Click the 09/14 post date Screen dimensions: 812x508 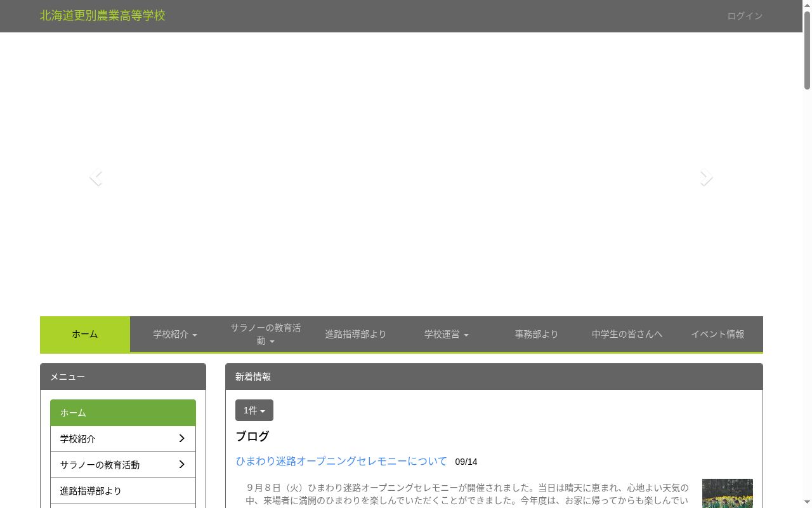point(466,462)
